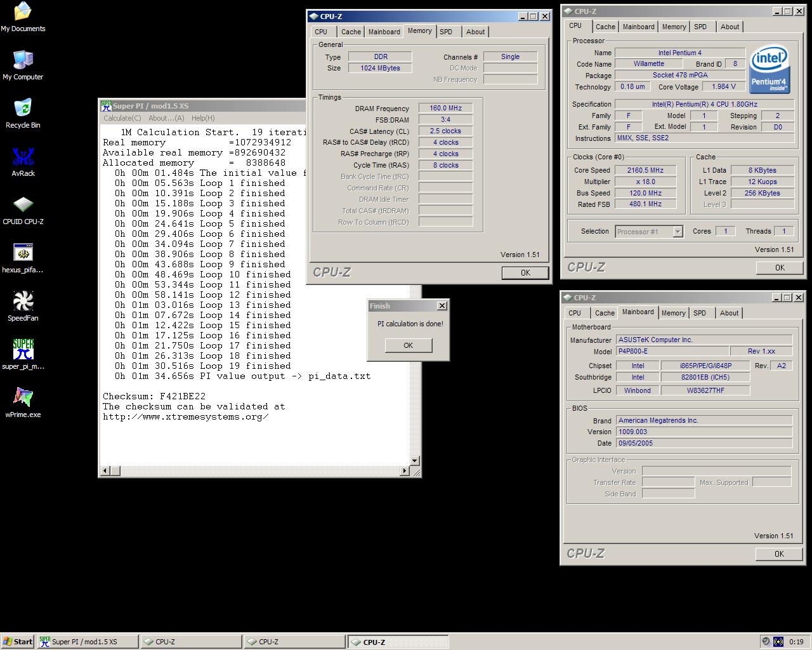The image size is (812, 650).
Task: Click Super PI vertical scrollbar down arrow
Action: pos(415,461)
